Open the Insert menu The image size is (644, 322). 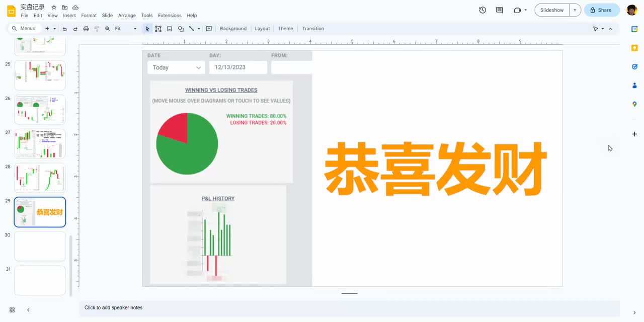(x=69, y=16)
